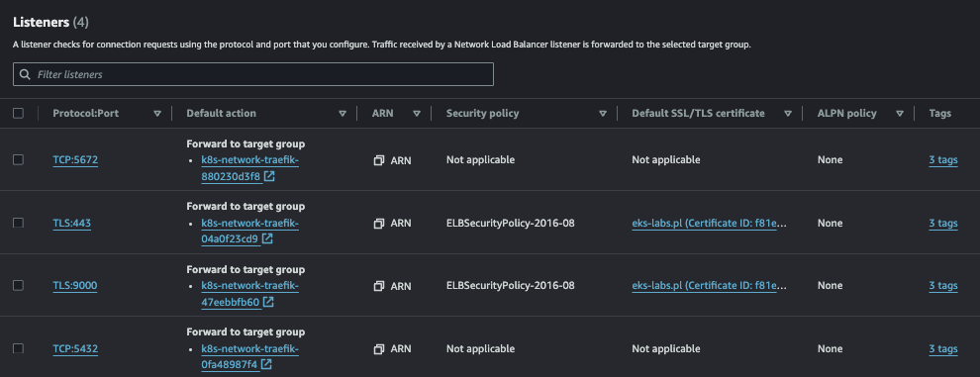Open external link icon next to 04a0f23cd9
The image size is (980, 377).
tap(267, 238)
